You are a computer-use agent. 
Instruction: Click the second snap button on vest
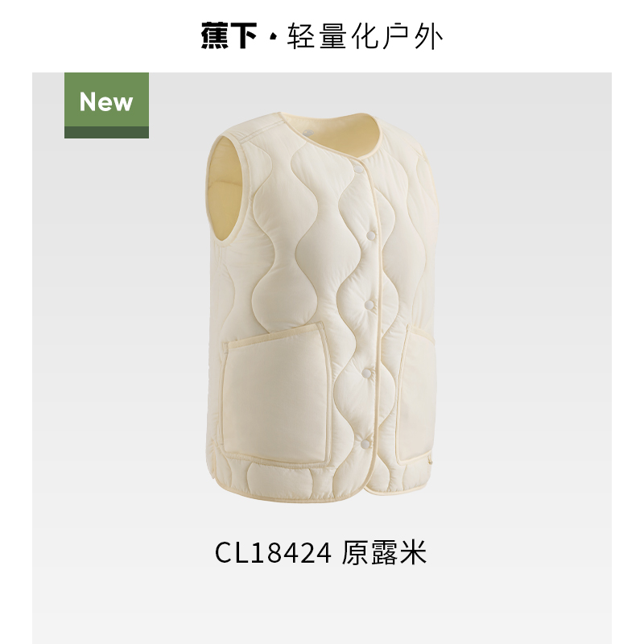click(371, 235)
